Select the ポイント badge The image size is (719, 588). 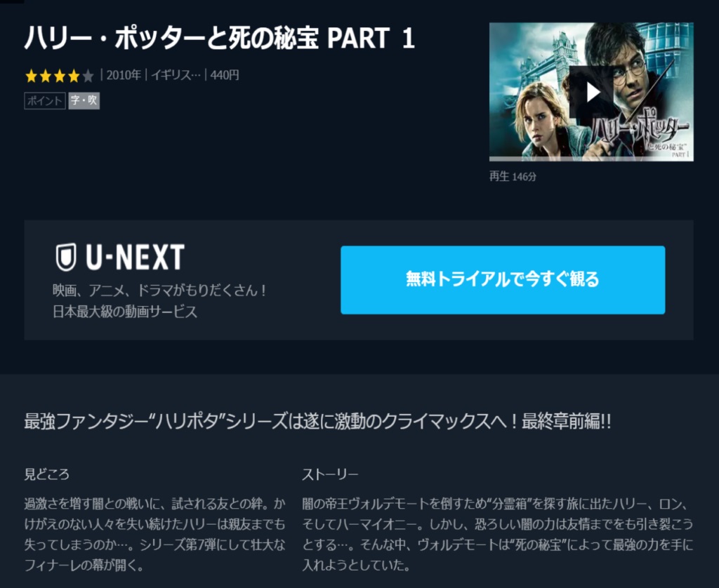tap(45, 101)
